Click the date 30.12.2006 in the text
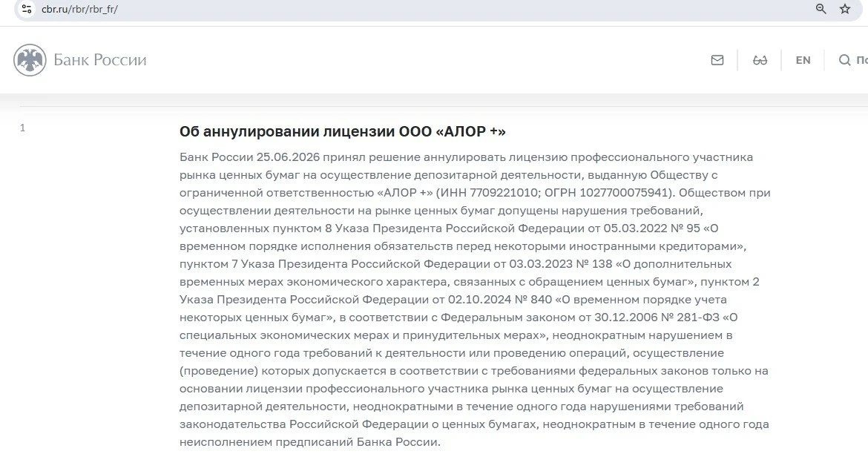The image size is (868, 454). (626, 318)
